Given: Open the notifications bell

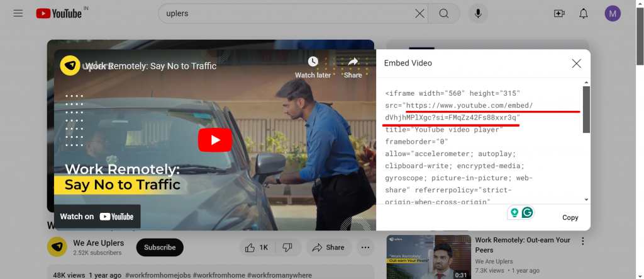Looking at the screenshot, I should [583, 14].
